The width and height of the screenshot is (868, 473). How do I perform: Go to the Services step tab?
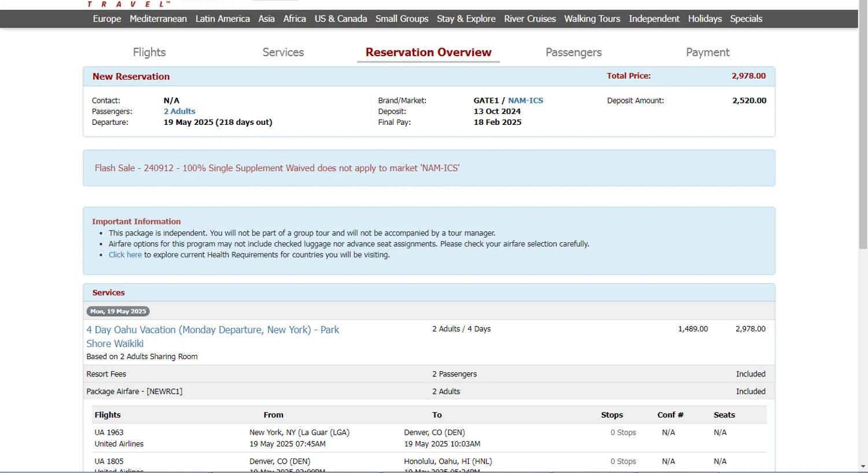coord(283,52)
